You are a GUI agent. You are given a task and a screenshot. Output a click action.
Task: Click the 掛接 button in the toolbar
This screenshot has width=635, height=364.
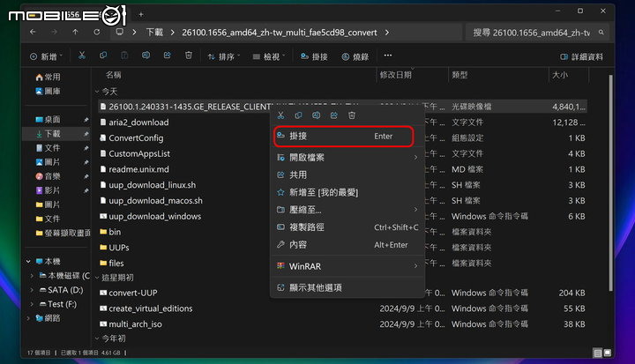[x=314, y=56]
